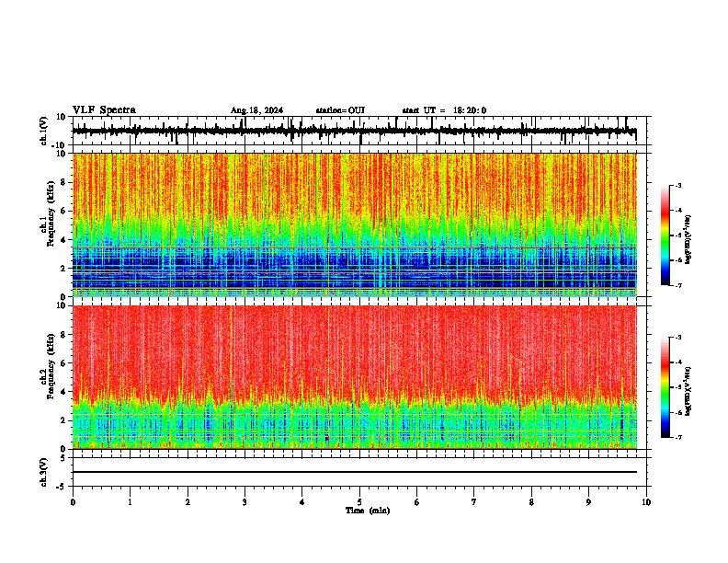Viewport: 728px width, 563px height.
Task: Click the ch.1 spectrogram color bar
Action: point(665,236)
